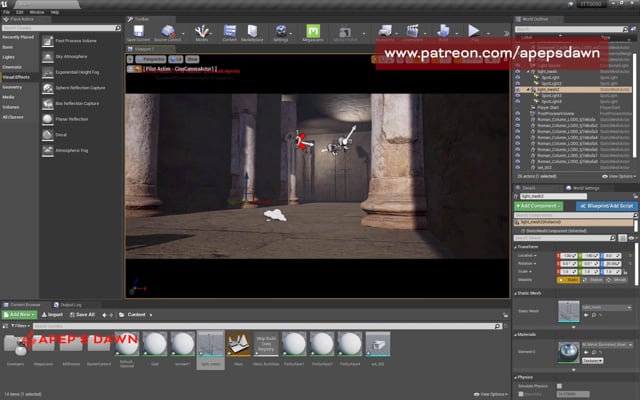Click the Save All button

coord(82,315)
